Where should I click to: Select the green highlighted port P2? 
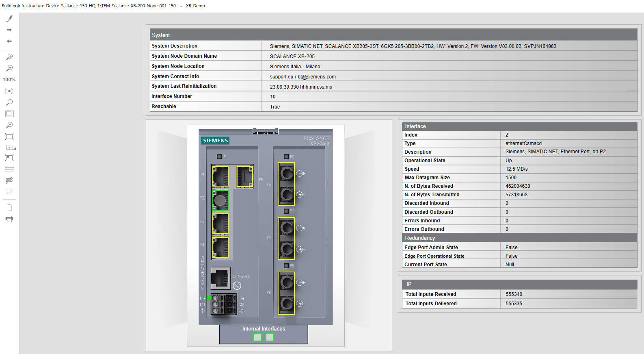pos(220,200)
